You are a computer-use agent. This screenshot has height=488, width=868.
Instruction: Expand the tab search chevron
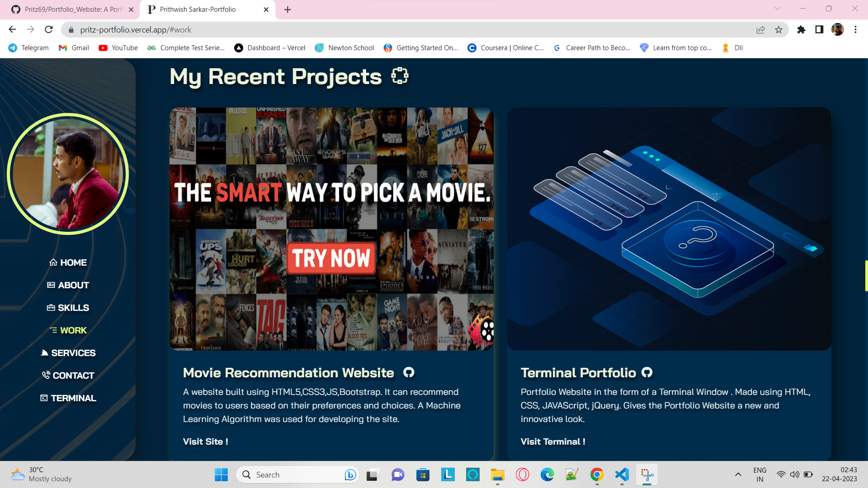[777, 9]
